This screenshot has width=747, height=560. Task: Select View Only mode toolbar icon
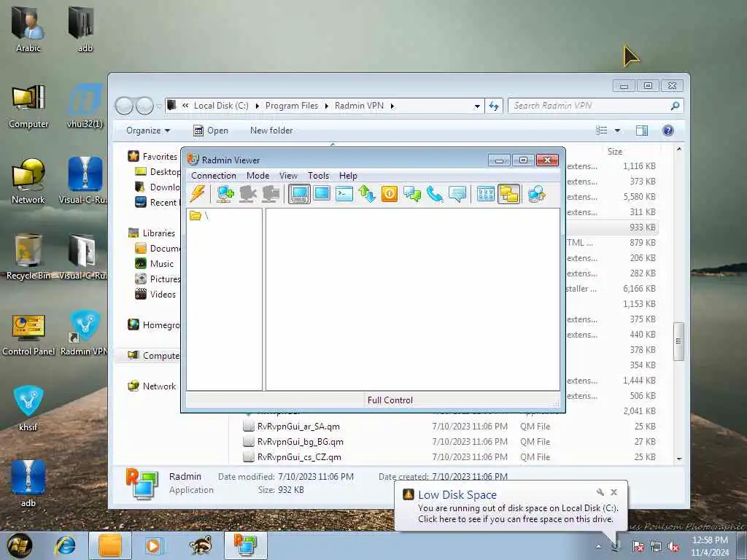click(322, 194)
